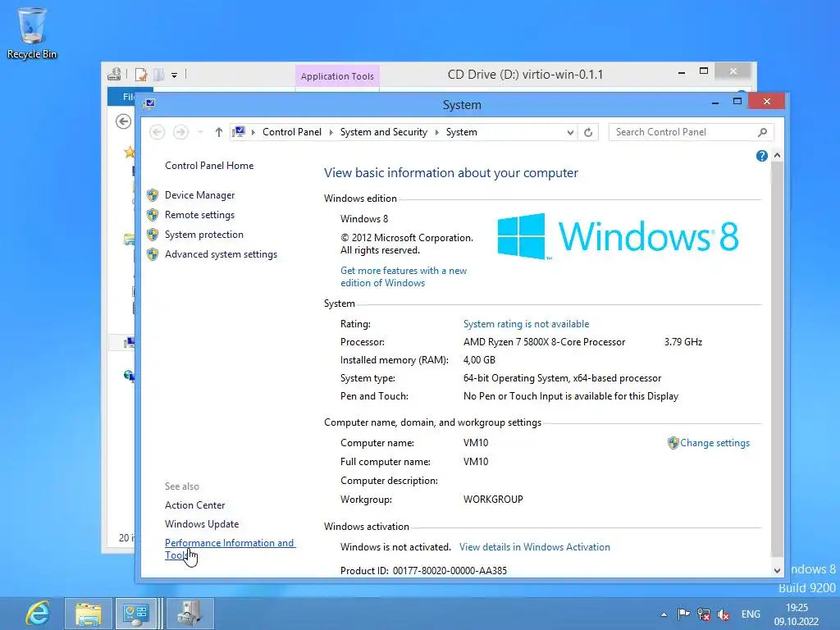Click System rating is not available link
Image resolution: width=840 pixels, height=630 pixels.
(x=526, y=324)
